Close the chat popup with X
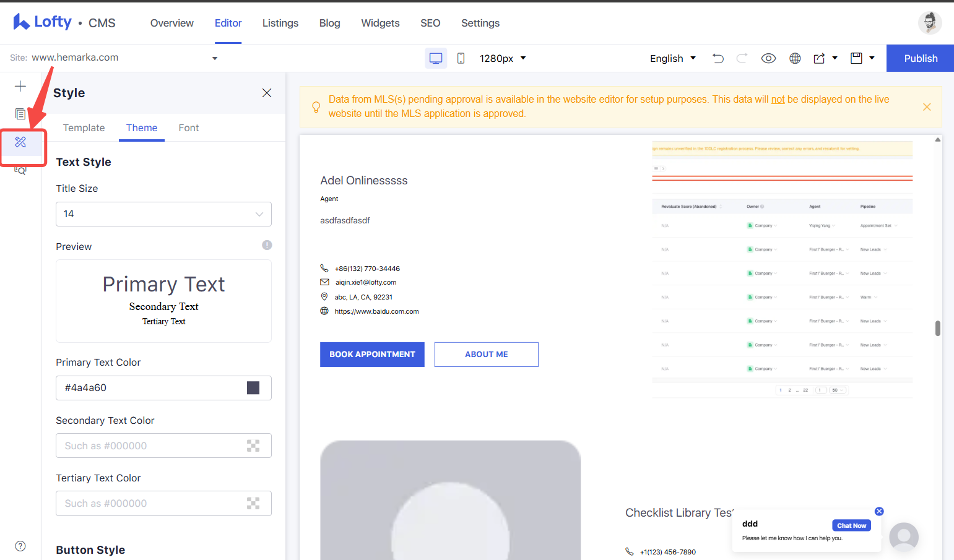Image resolution: width=954 pixels, height=560 pixels. click(879, 511)
